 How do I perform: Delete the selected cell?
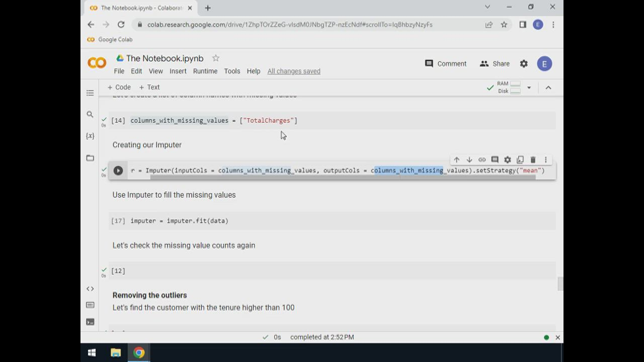click(x=533, y=160)
